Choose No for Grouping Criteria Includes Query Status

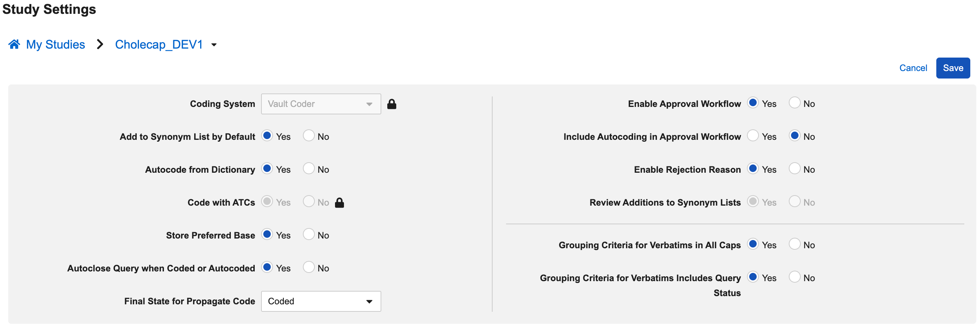pyautogui.click(x=794, y=277)
